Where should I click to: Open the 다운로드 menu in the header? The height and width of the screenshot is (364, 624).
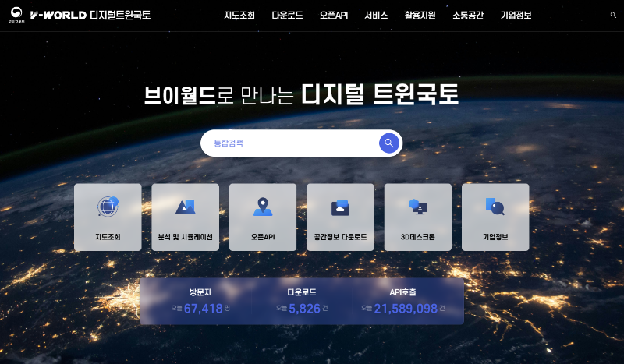tap(287, 15)
